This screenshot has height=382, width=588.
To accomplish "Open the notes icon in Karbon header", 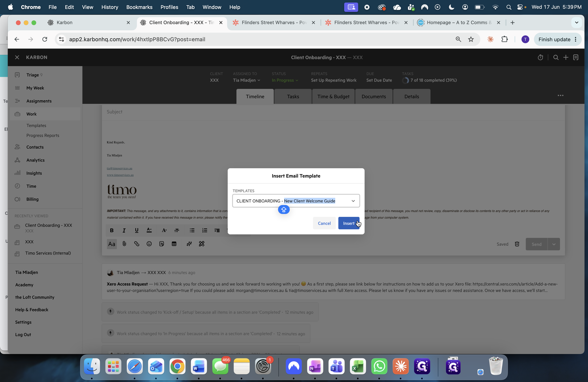I will 576,57.
